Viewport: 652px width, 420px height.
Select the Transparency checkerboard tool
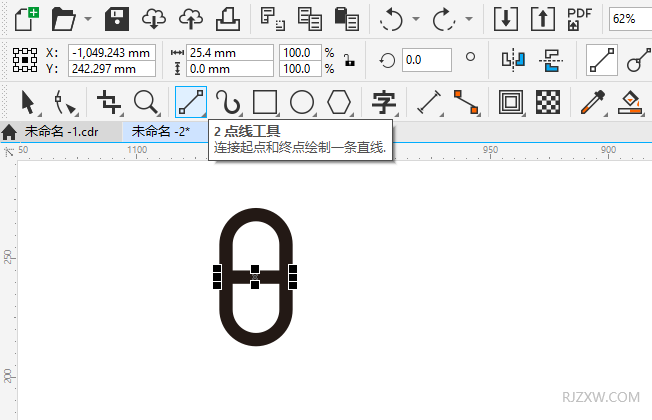[x=548, y=102]
